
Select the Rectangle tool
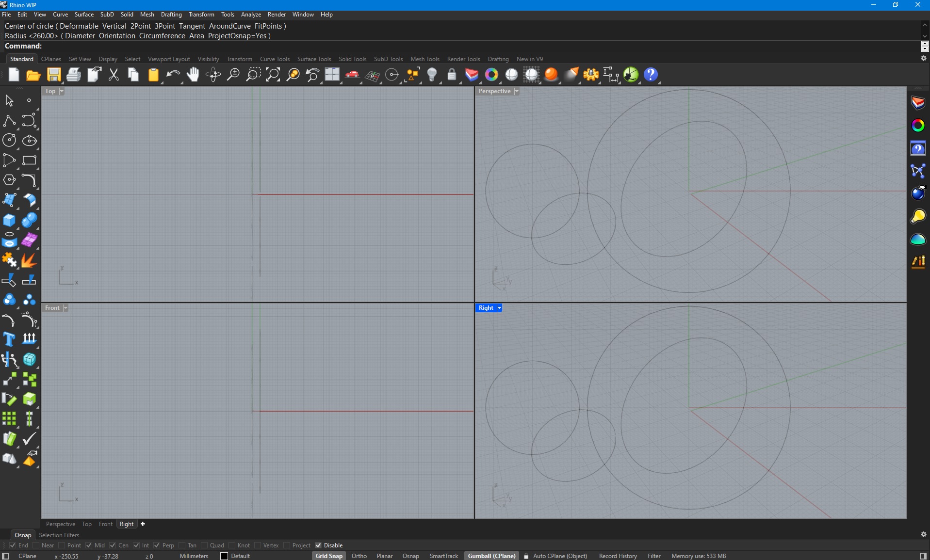pyautogui.click(x=29, y=160)
